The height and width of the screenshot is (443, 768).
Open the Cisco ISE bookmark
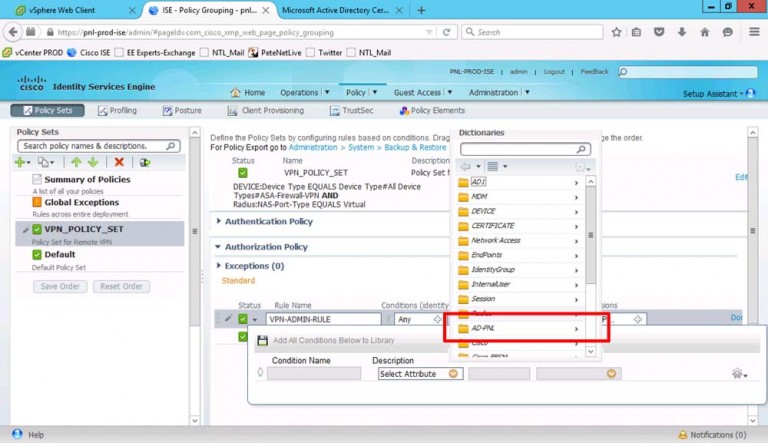point(89,52)
